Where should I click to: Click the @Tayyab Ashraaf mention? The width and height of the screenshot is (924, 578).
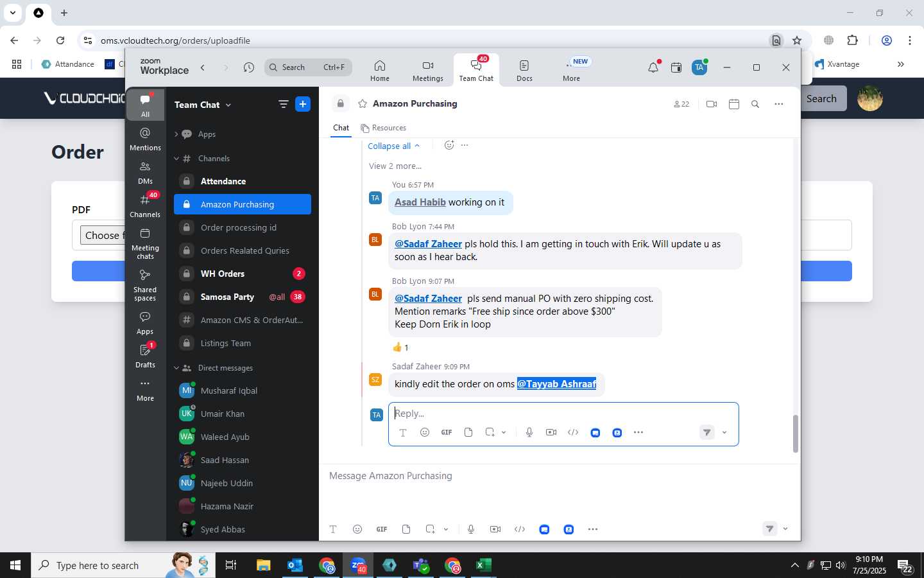point(557,384)
